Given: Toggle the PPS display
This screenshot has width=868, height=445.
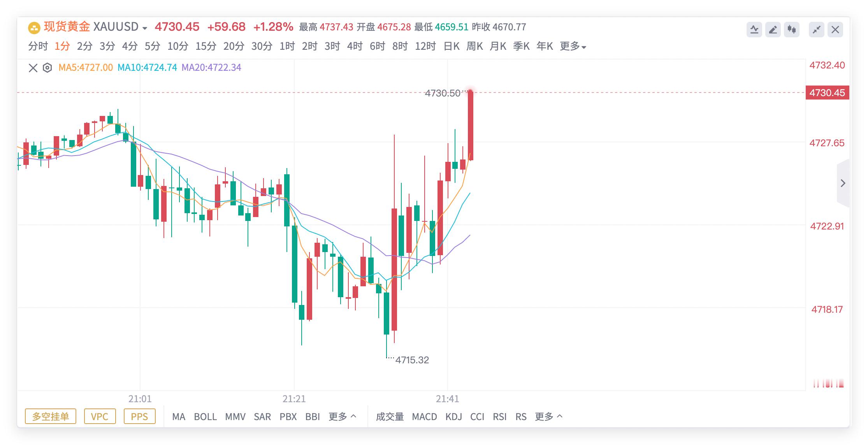Looking at the screenshot, I should coord(139,416).
